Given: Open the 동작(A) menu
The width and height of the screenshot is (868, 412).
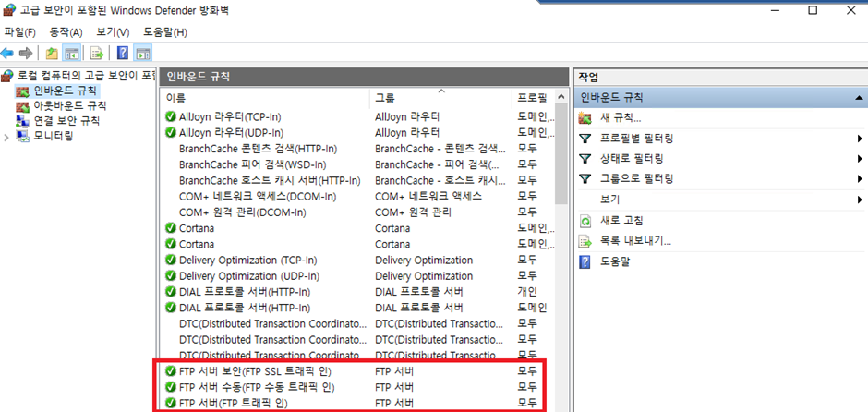Looking at the screenshot, I should click(x=66, y=32).
